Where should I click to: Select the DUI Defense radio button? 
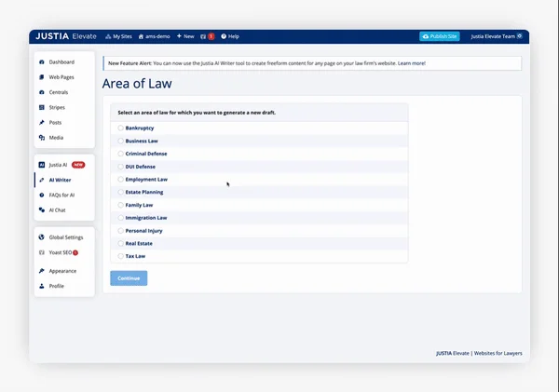click(120, 167)
